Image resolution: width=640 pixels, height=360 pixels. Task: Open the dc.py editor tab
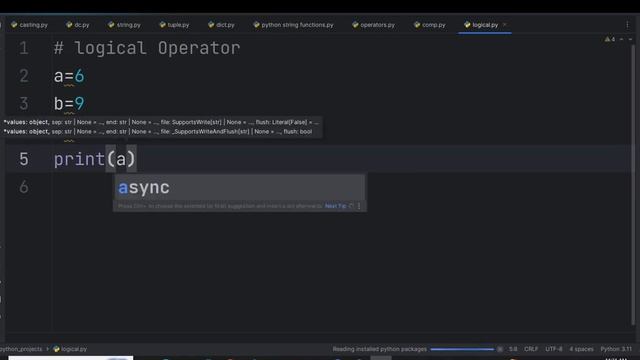tap(78, 25)
